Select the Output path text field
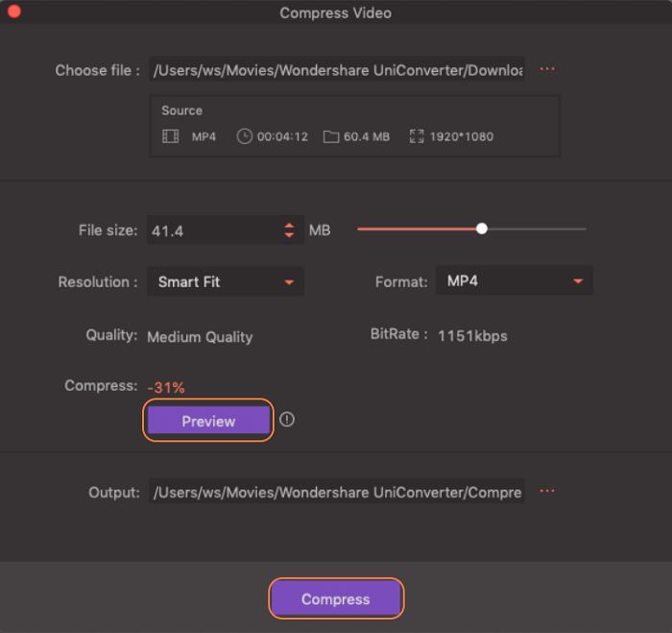Viewport: 672px width, 633px height. (x=336, y=492)
